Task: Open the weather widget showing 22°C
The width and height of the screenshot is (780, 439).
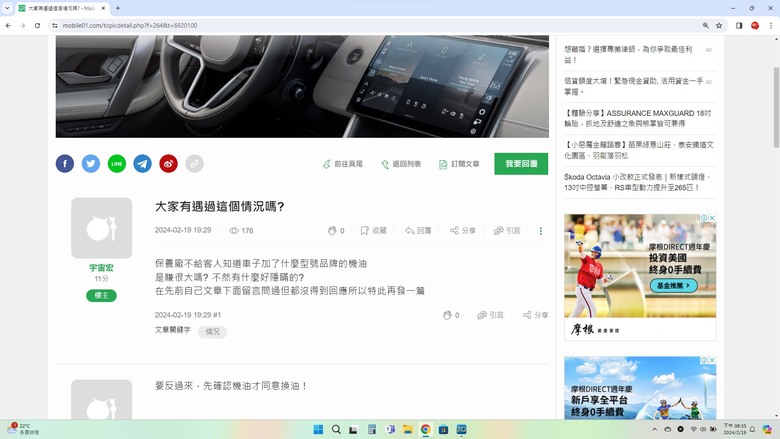Action: [x=22, y=429]
